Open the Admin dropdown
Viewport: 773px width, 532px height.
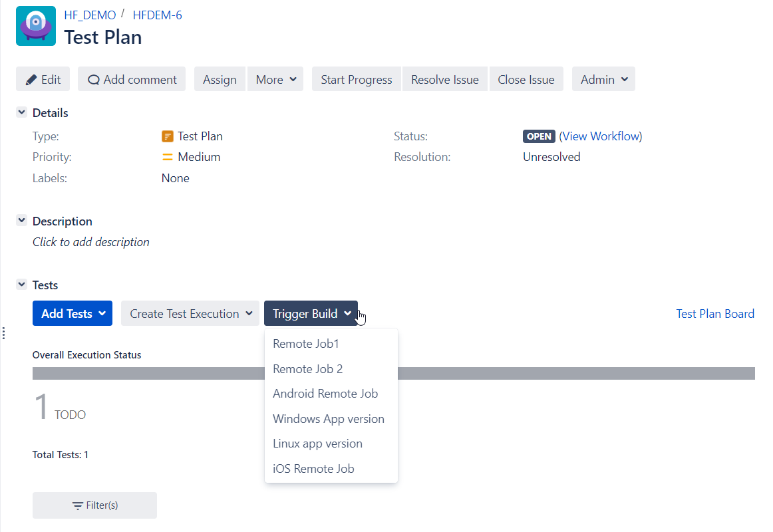pyautogui.click(x=603, y=79)
